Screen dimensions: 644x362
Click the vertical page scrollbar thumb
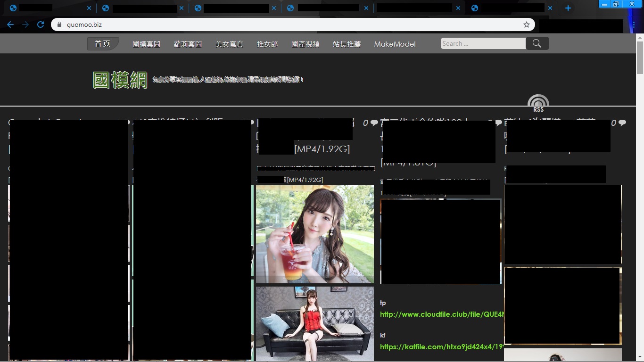640,58
